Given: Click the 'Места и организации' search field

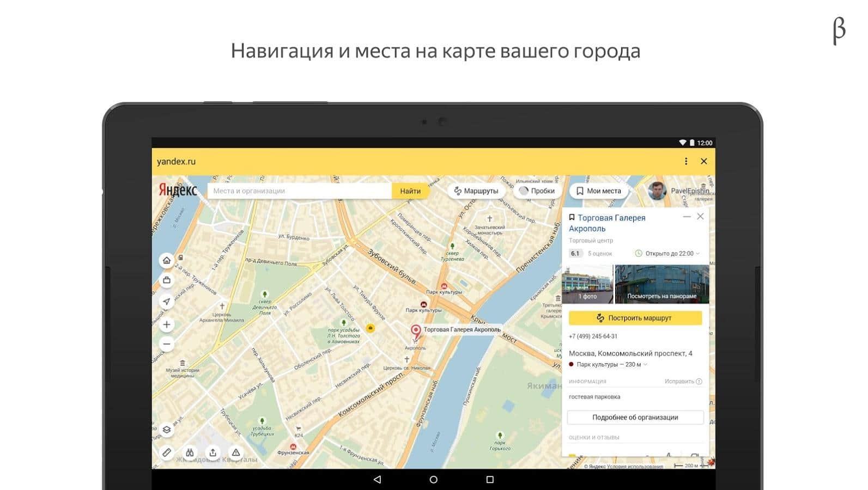Looking at the screenshot, I should 300,191.
